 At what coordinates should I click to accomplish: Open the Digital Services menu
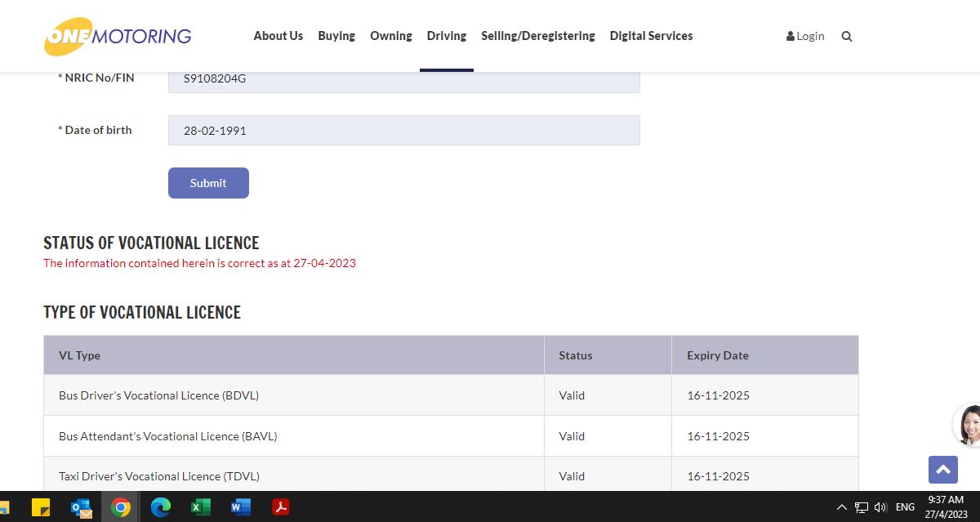[651, 36]
